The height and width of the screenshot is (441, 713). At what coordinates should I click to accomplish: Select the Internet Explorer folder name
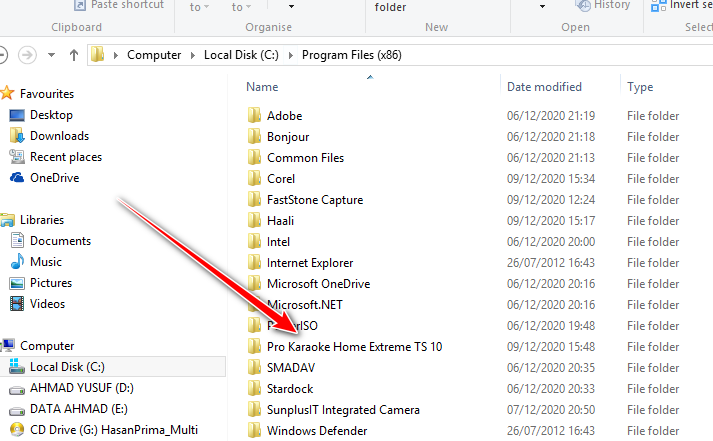[x=310, y=263]
